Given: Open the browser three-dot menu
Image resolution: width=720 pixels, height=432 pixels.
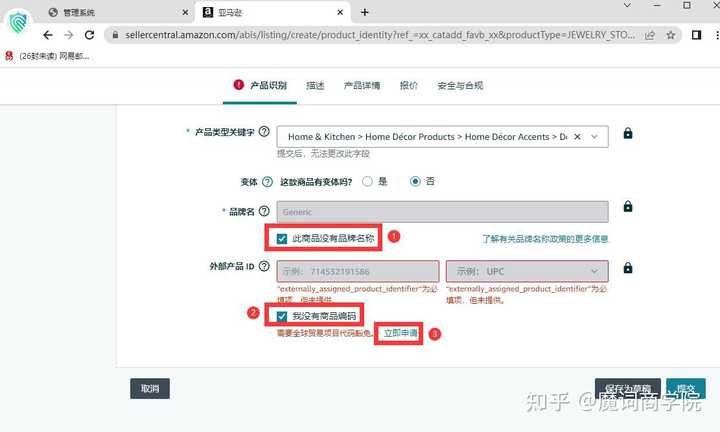Looking at the screenshot, I should (717, 35).
